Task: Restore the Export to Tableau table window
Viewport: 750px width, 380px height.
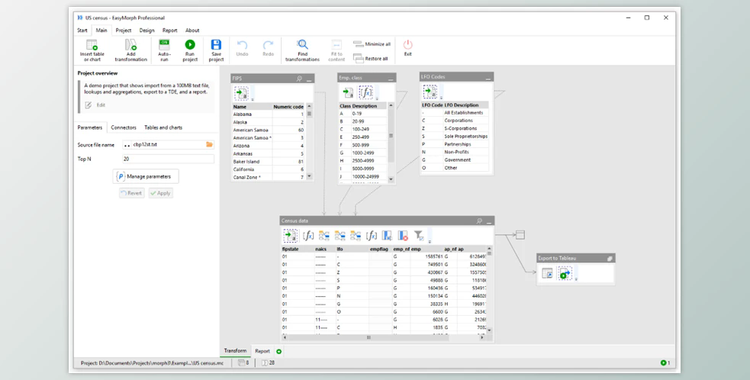Action: point(610,258)
